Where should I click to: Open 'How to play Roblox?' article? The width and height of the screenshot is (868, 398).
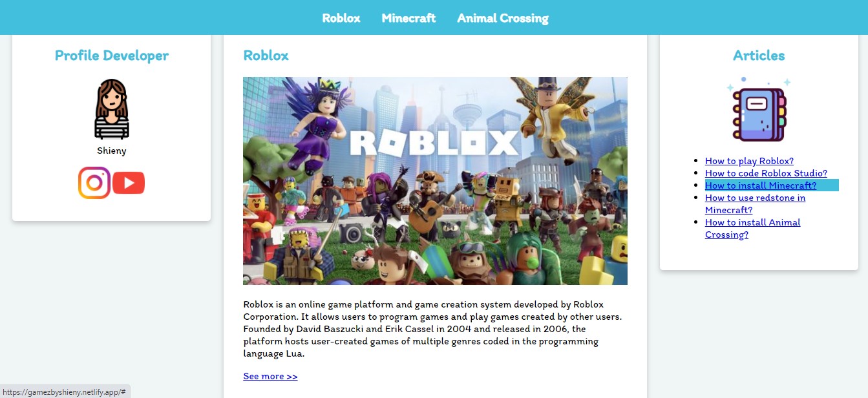[x=749, y=161]
